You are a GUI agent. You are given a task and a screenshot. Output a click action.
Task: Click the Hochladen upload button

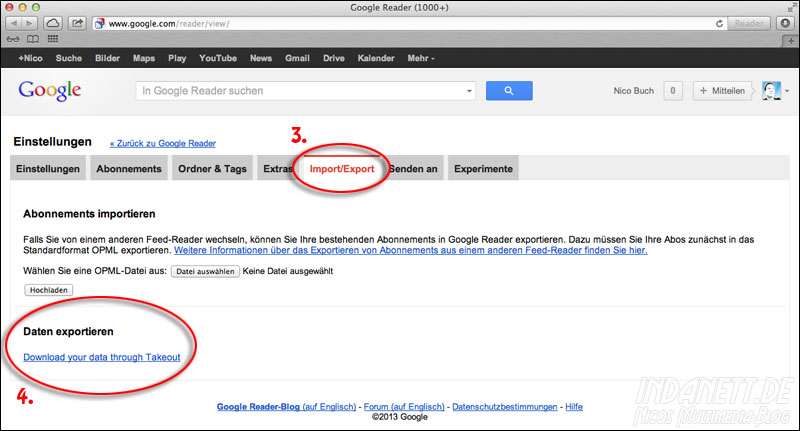click(48, 290)
